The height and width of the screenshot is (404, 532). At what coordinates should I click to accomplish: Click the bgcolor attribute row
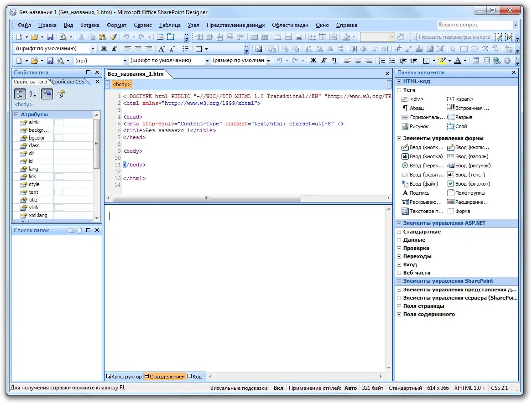coord(52,138)
